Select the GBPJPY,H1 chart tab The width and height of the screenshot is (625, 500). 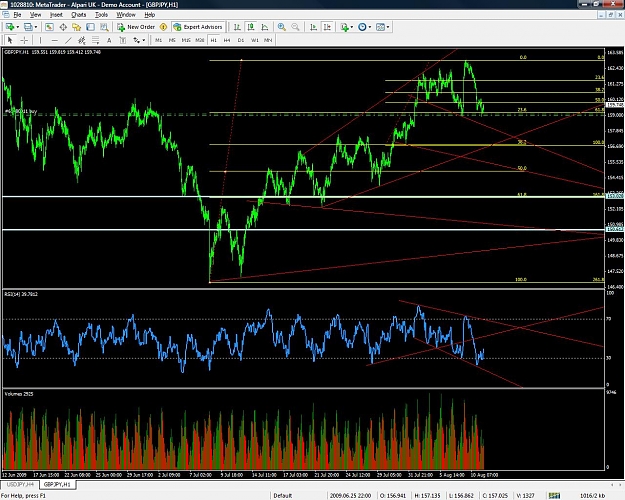57,484
